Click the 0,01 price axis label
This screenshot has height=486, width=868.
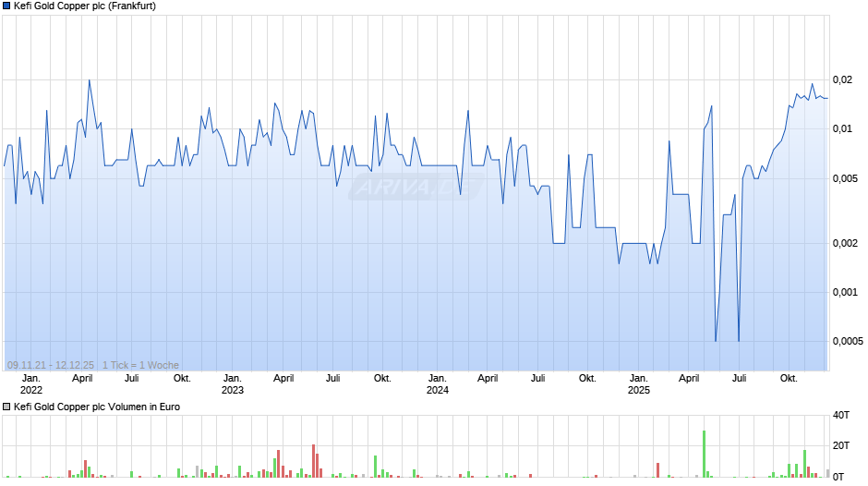pyautogui.click(x=842, y=128)
